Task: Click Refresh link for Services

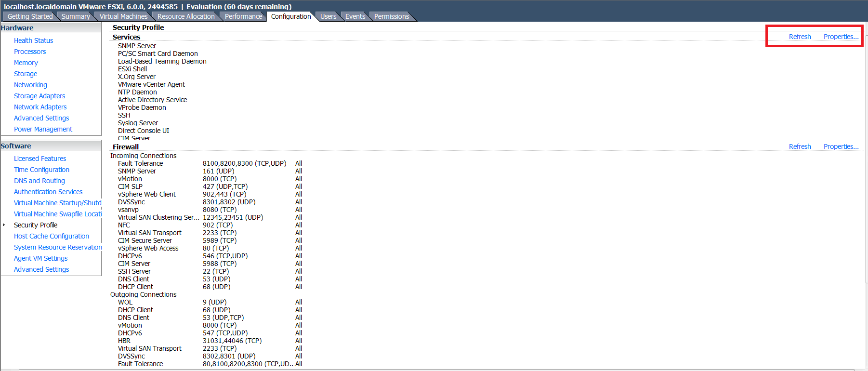Action: point(800,37)
